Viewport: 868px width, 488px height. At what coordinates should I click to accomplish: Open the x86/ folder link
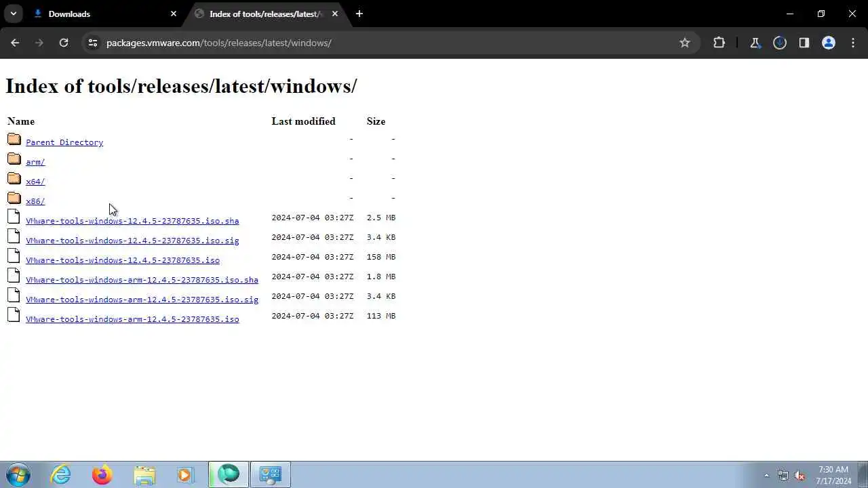(35, 201)
